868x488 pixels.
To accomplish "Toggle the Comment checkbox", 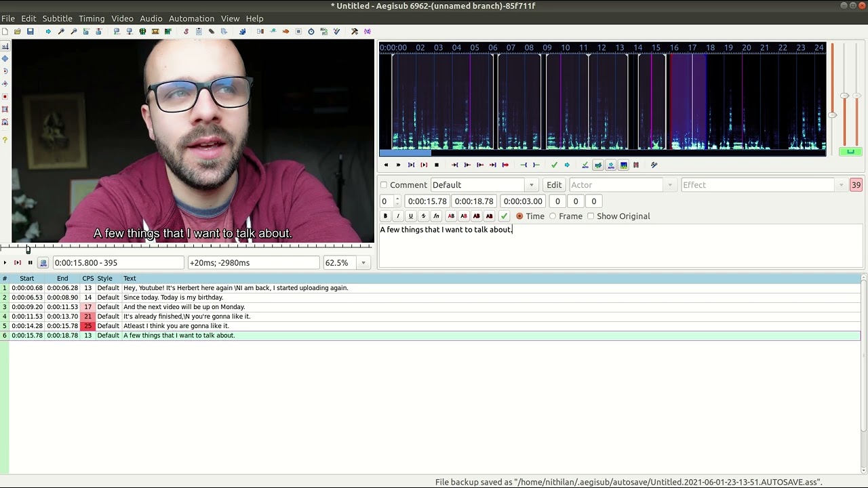I will (384, 185).
